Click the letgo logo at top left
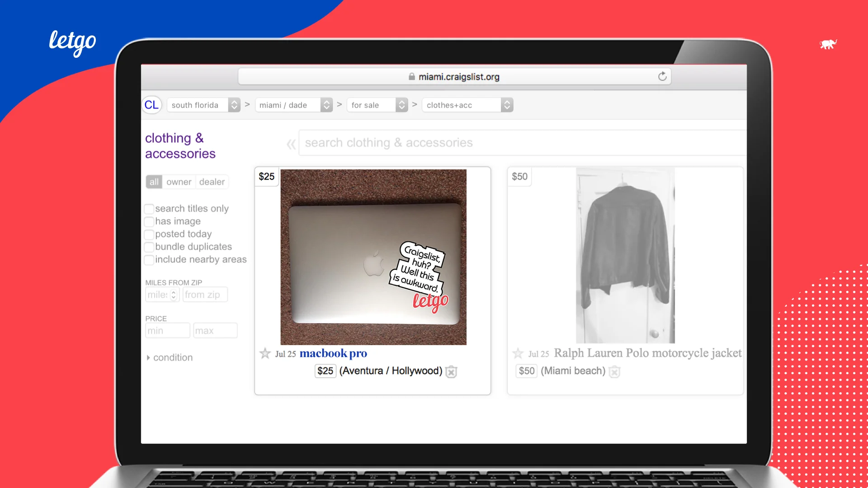868x488 pixels. coord(72,42)
